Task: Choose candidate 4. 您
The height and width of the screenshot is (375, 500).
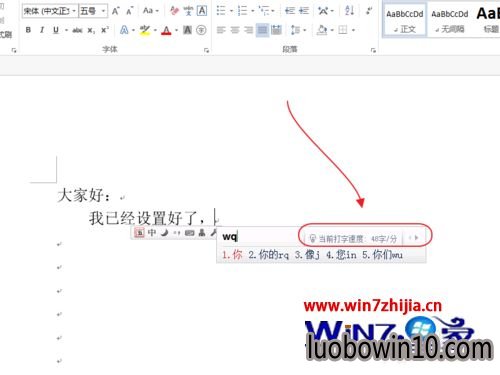Action: (341, 255)
